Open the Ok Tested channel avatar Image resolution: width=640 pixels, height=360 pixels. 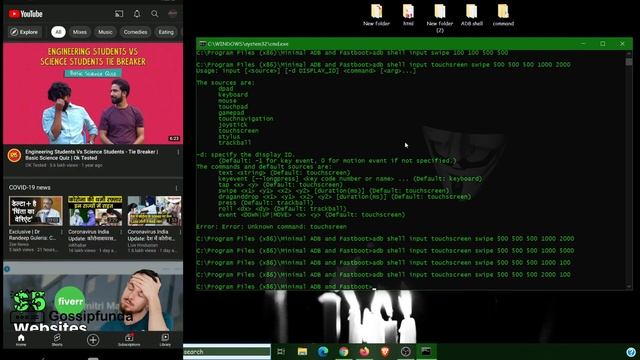point(14,156)
